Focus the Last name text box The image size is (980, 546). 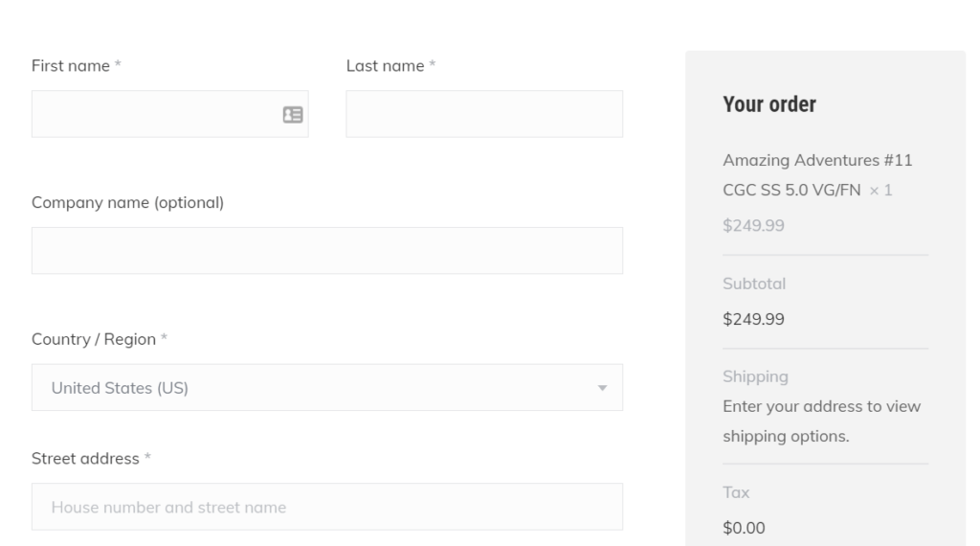[483, 115]
